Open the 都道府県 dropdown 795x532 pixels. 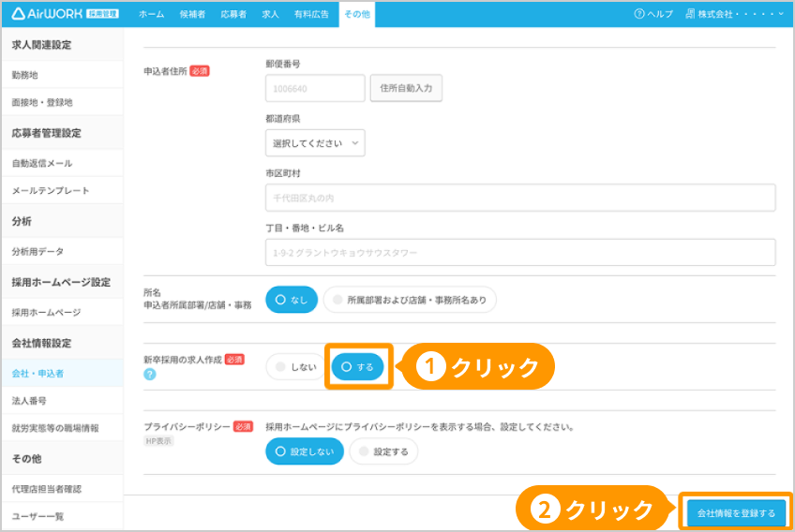pos(315,143)
